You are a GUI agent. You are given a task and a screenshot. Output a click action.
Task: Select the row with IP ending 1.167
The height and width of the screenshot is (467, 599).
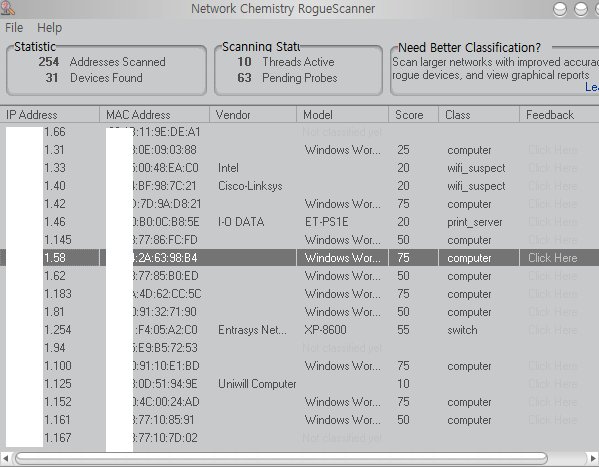tap(300, 438)
